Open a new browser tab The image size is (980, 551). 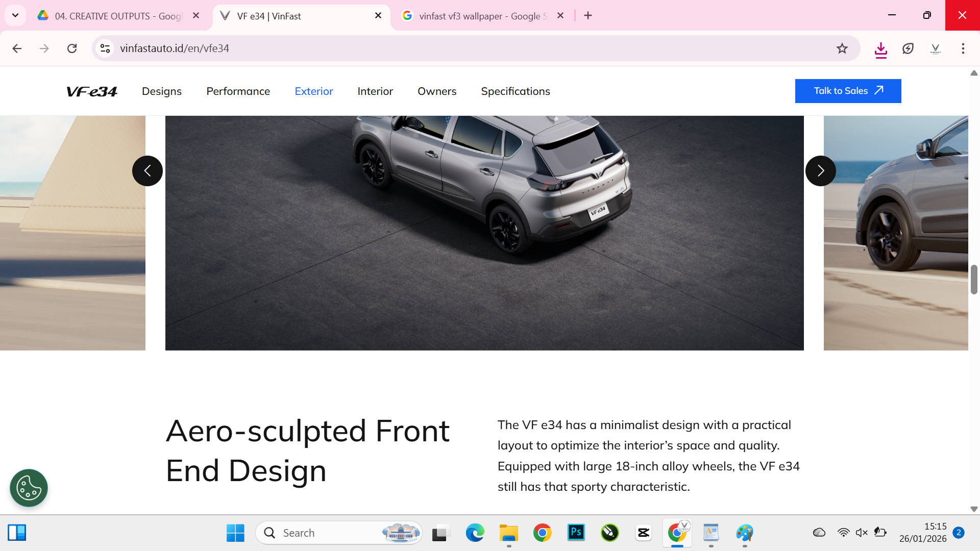tap(588, 16)
